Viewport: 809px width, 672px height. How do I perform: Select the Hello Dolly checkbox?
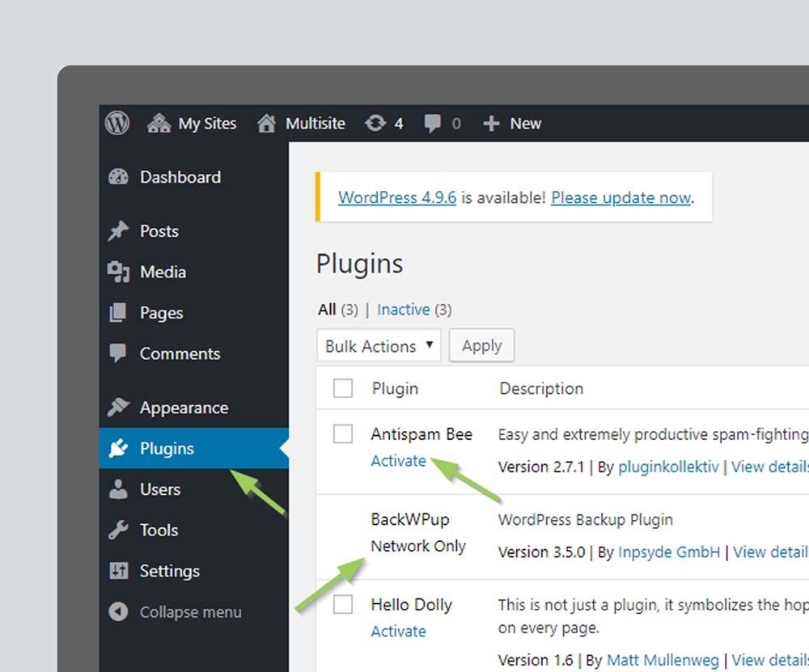(343, 604)
